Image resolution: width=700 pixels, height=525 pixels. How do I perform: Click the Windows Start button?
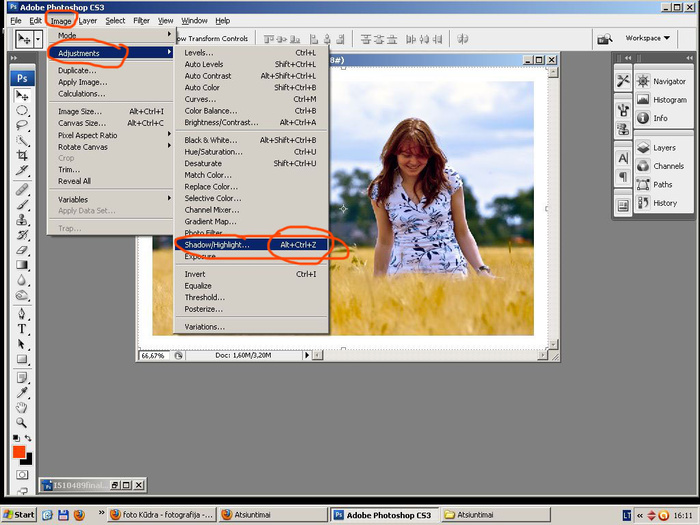(20, 514)
